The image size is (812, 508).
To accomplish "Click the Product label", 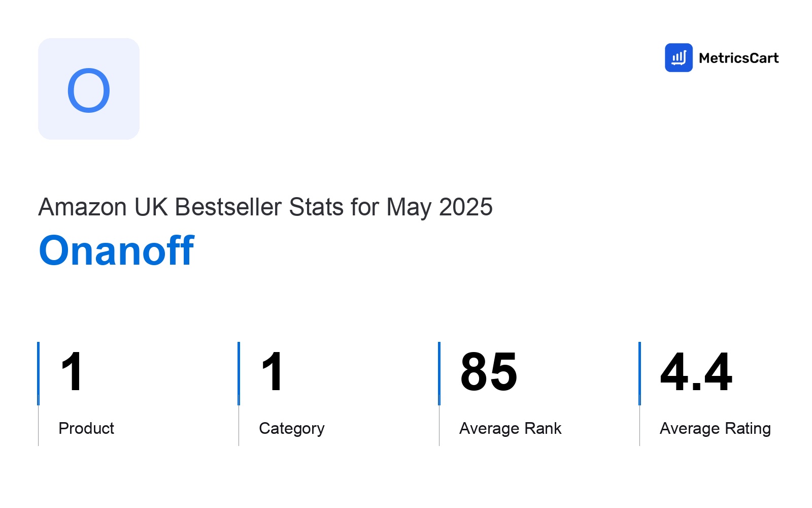I will tap(86, 428).
